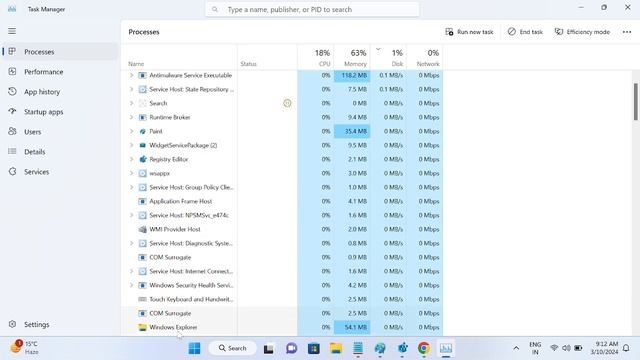640x360 pixels.
Task: Select the WMI Provider Host icon
Action: pyautogui.click(x=142, y=229)
